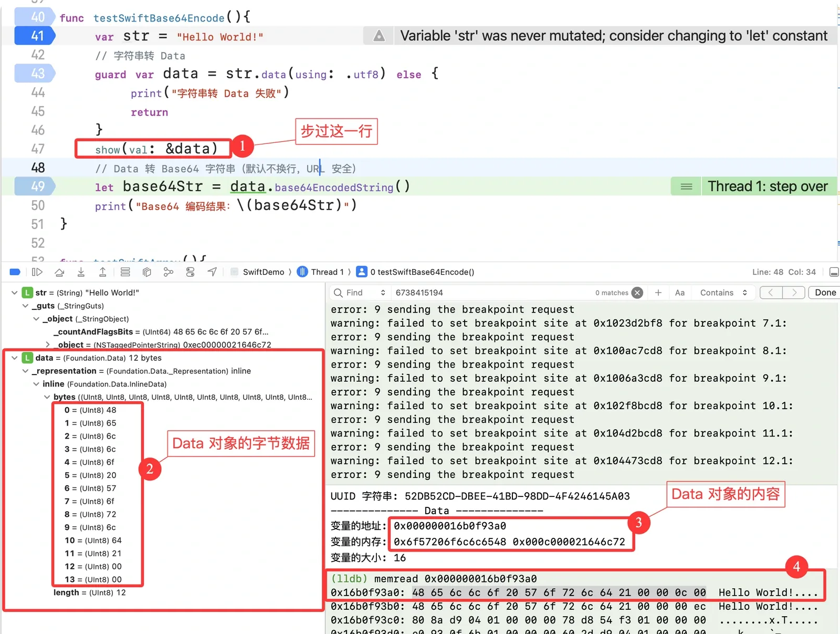Select the SwiftDemo process in the jump bar
840x634 pixels.
click(x=258, y=272)
